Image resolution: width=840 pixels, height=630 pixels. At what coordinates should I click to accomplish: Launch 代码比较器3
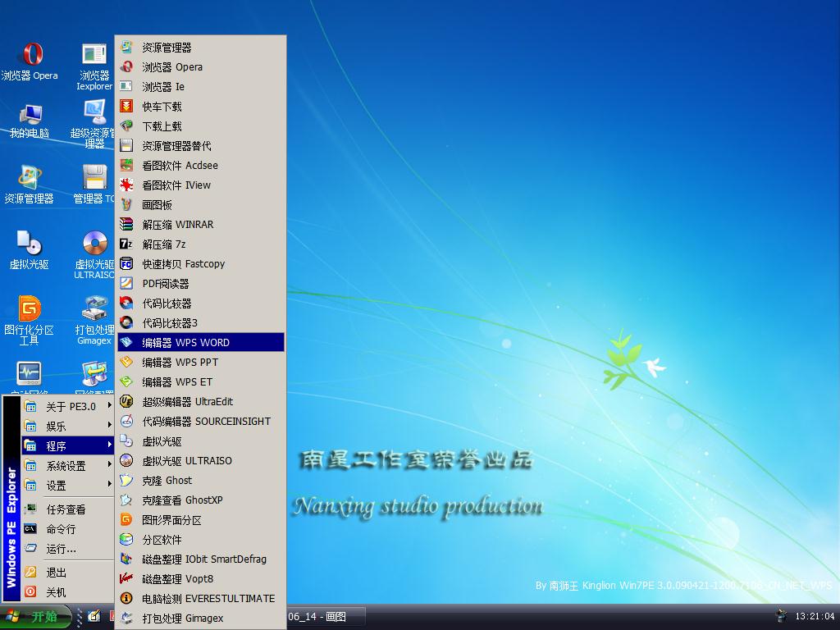pos(201,322)
